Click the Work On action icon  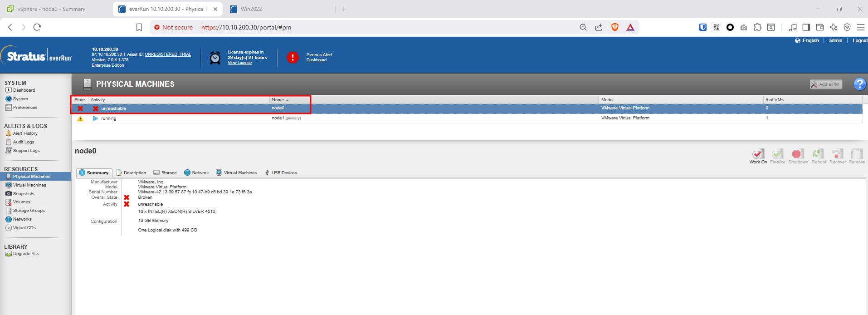758,154
